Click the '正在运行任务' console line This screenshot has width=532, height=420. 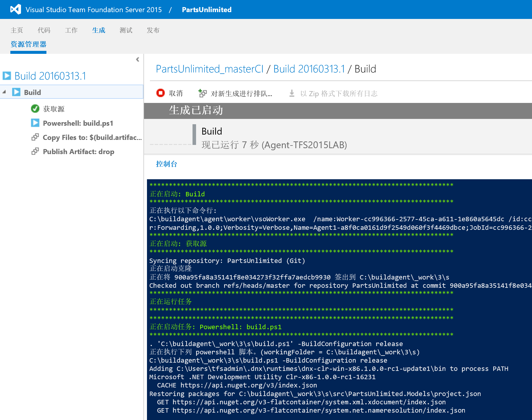171,301
